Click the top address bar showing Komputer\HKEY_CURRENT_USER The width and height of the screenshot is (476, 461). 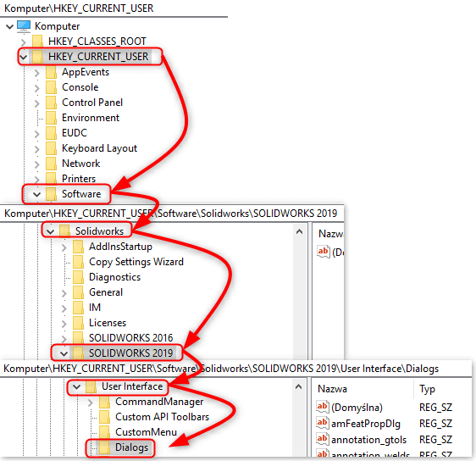point(113,8)
